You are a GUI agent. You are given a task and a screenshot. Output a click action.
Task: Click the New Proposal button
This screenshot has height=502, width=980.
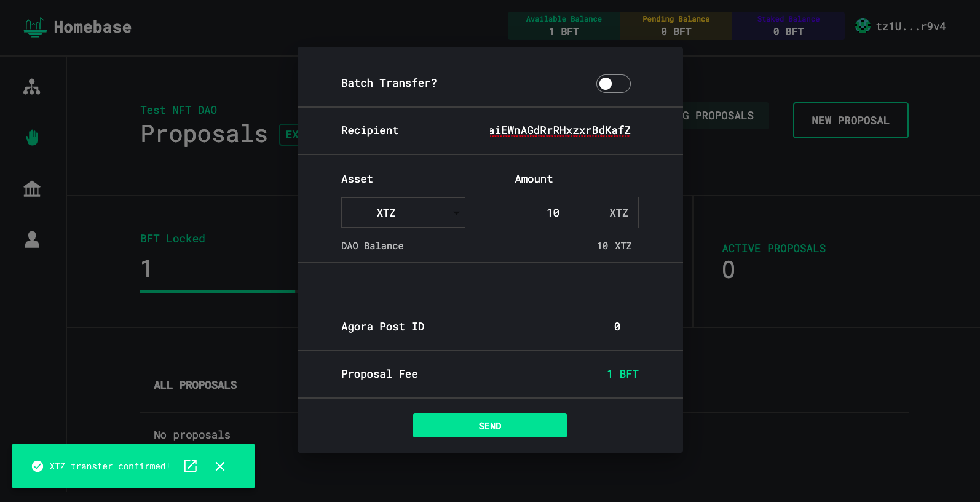click(850, 121)
